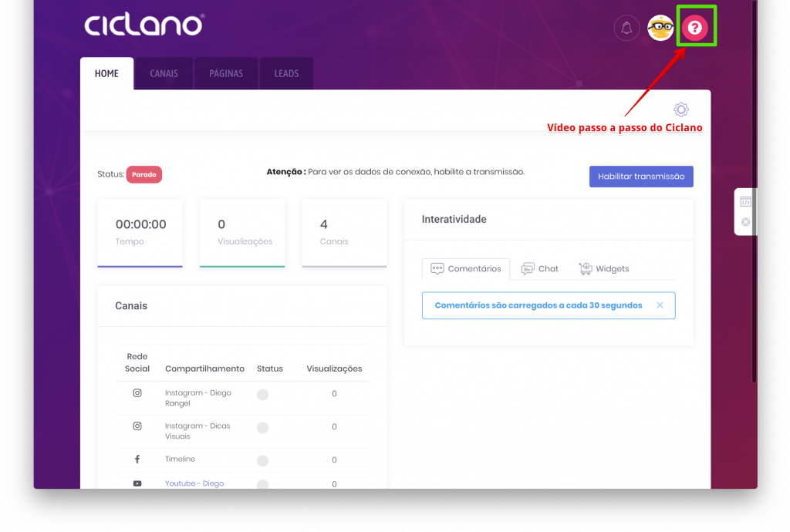Toggle status for Instagram - Diego Rangel
Image resolution: width=790 pixels, height=532 pixels.
coord(262,394)
